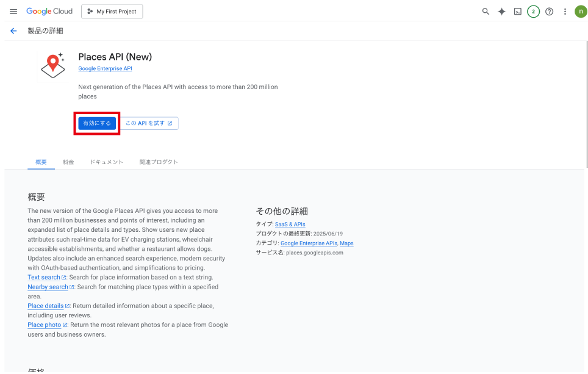
Task: Activate Cloud Shell terminal icon
Action: point(517,12)
